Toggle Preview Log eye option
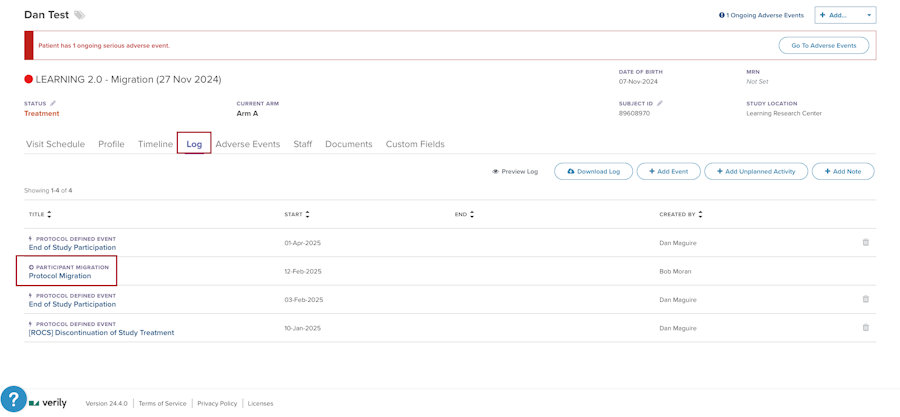900x417 pixels. [x=515, y=172]
